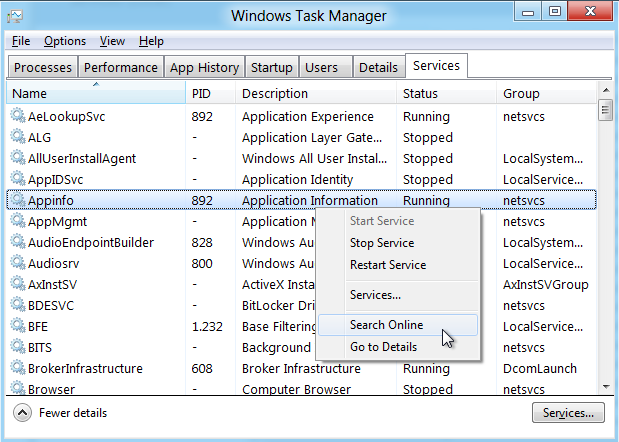Select the AppIDSvc service name
619x442 pixels.
click(x=55, y=179)
